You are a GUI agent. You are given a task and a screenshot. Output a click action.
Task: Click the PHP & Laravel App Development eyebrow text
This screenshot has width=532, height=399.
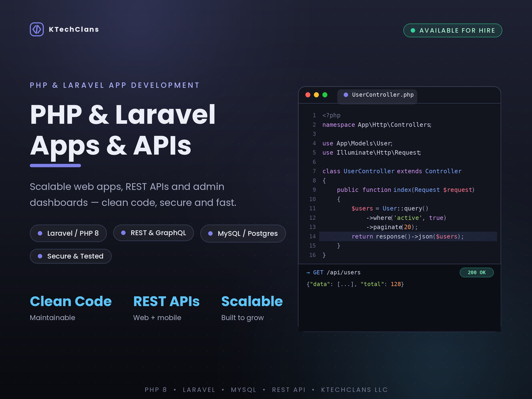tap(115, 85)
